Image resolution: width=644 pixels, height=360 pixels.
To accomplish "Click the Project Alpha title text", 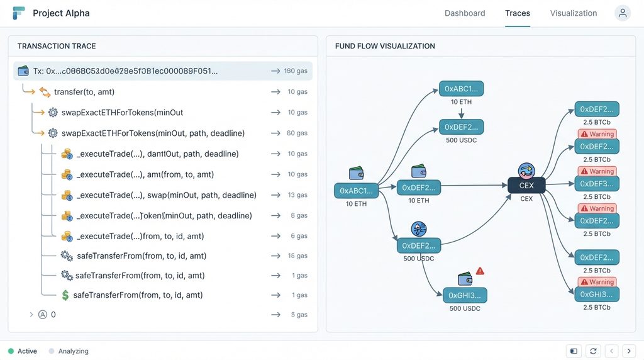I will click(61, 13).
